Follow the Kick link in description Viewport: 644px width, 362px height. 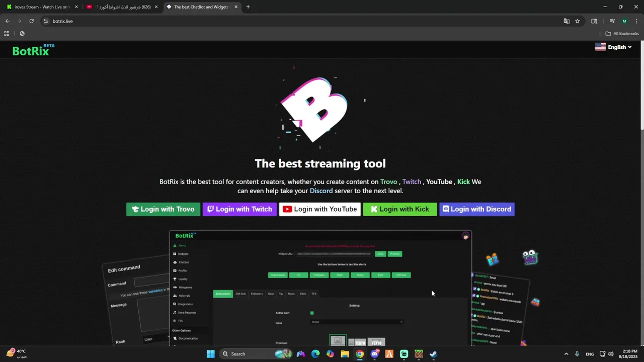(x=463, y=182)
